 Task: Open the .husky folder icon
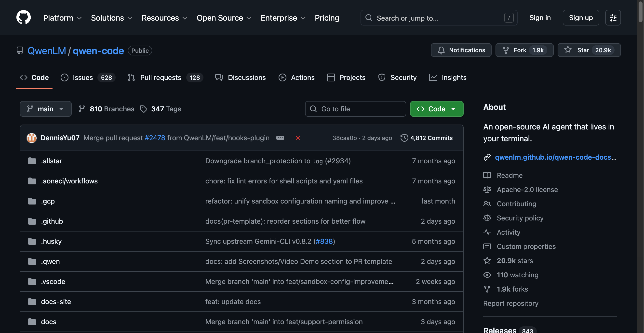point(32,241)
